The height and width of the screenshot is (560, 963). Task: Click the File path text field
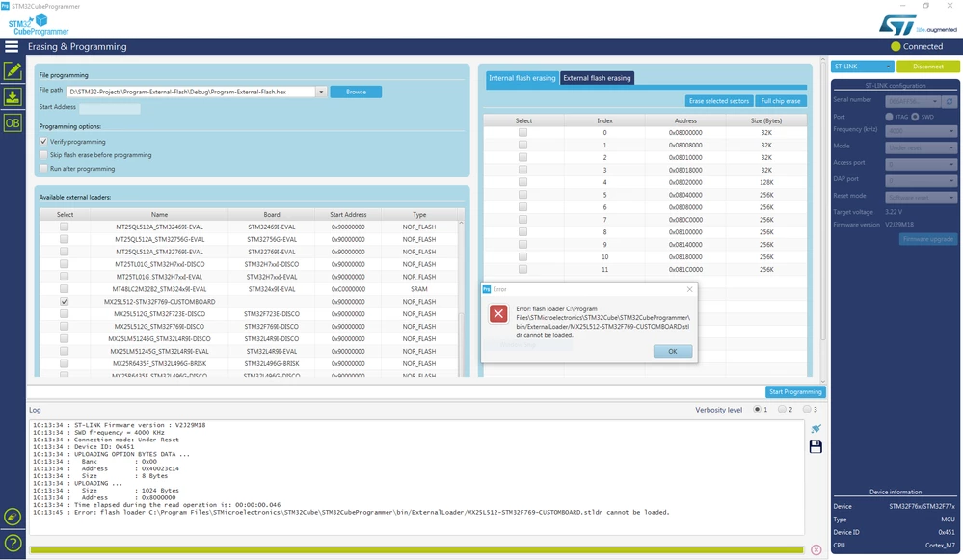(x=191, y=92)
